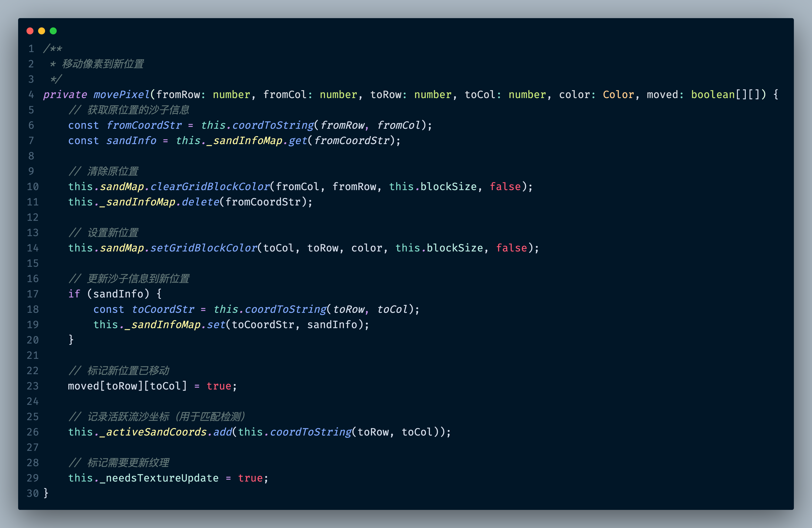
Task: Click the sandInfo constant on line 7
Action: 131,141
